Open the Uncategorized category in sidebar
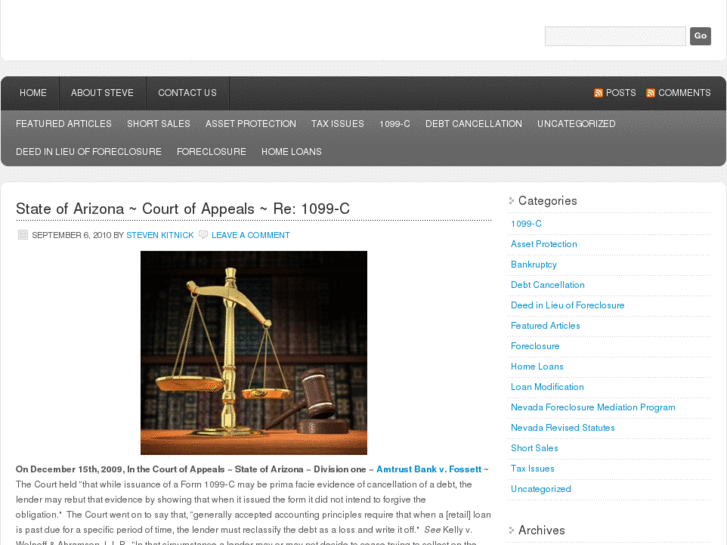 (541, 489)
